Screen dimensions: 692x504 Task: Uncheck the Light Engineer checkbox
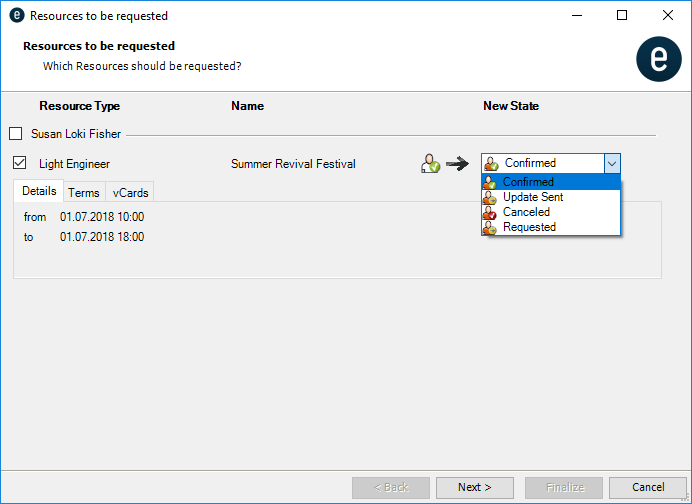point(19,163)
